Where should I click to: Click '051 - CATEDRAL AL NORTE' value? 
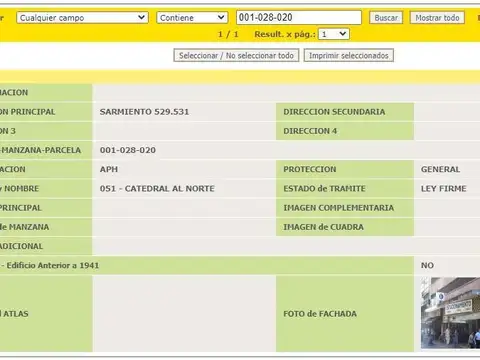pyautogui.click(x=157, y=189)
